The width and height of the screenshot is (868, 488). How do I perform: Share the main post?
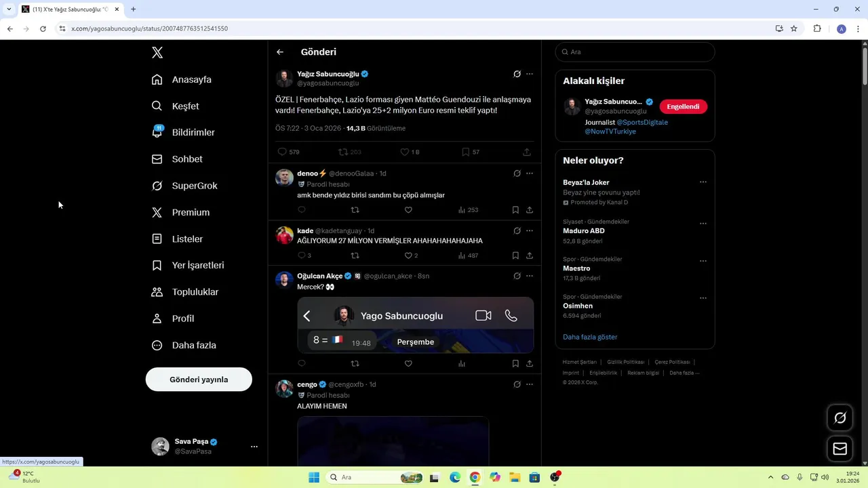(x=527, y=152)
